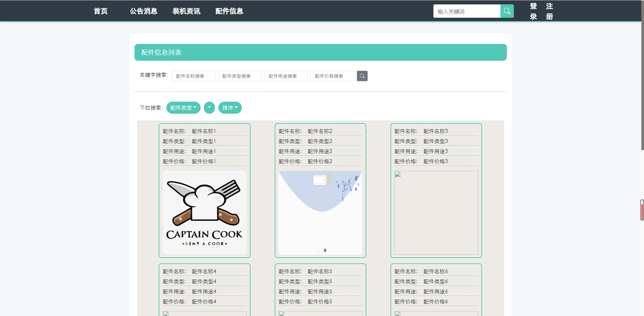Click the 配件用途搜索 search field
This screenshot has height=316, width=644.
(286, 76)
